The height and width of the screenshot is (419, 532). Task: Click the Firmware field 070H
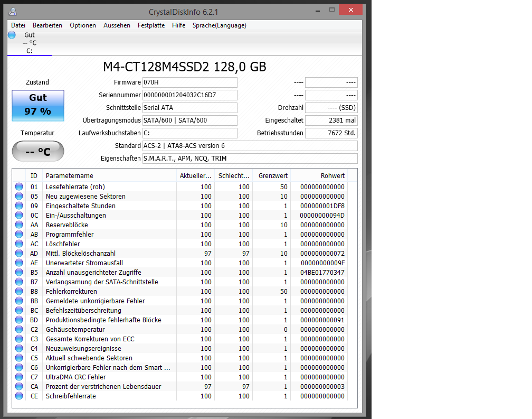[189, 82]
